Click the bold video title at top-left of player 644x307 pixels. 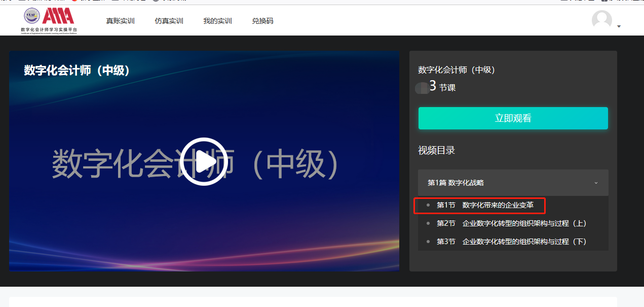point(77,70)
